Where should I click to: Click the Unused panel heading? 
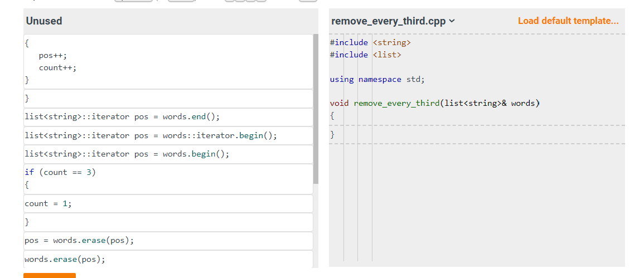(44, 21)
